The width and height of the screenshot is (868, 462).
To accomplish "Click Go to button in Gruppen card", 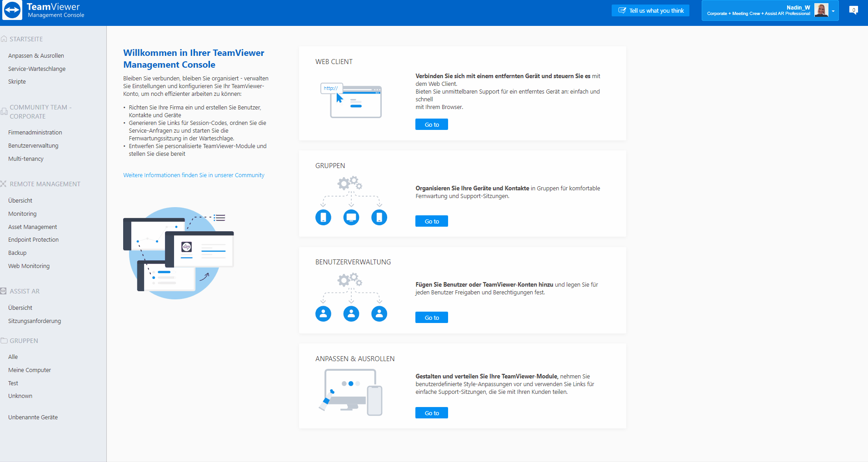I will (432, 221).
